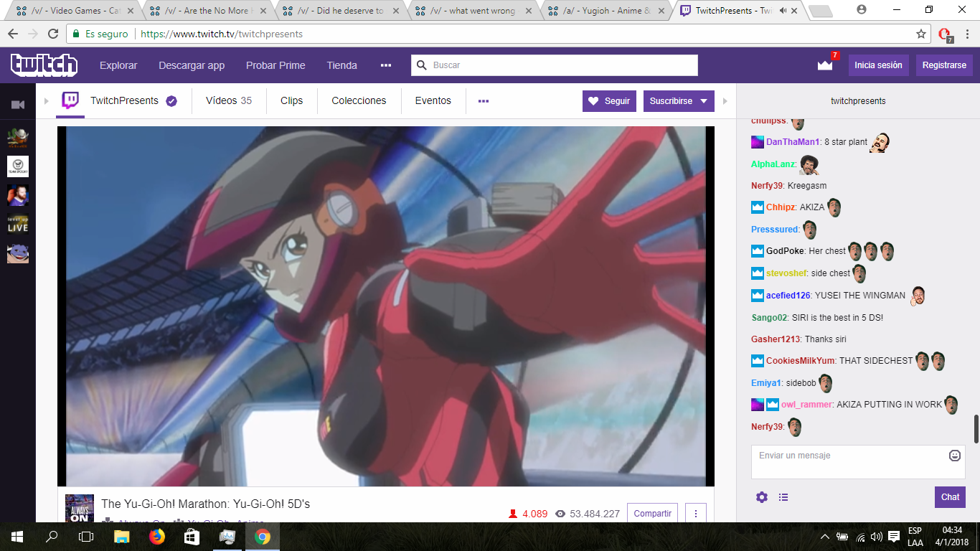Bookmark this page with the star icon
This screenshot has height=551, width=980.
click(921, 34)
